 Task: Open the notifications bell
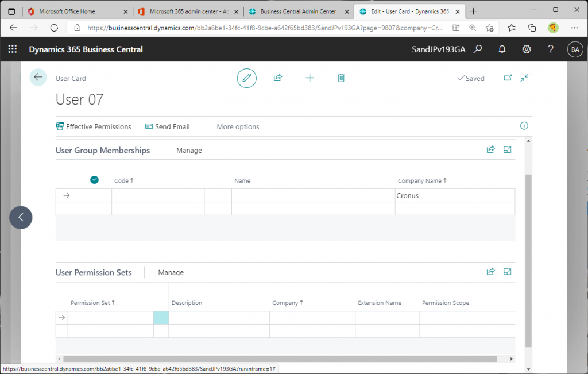click(502, 49)
